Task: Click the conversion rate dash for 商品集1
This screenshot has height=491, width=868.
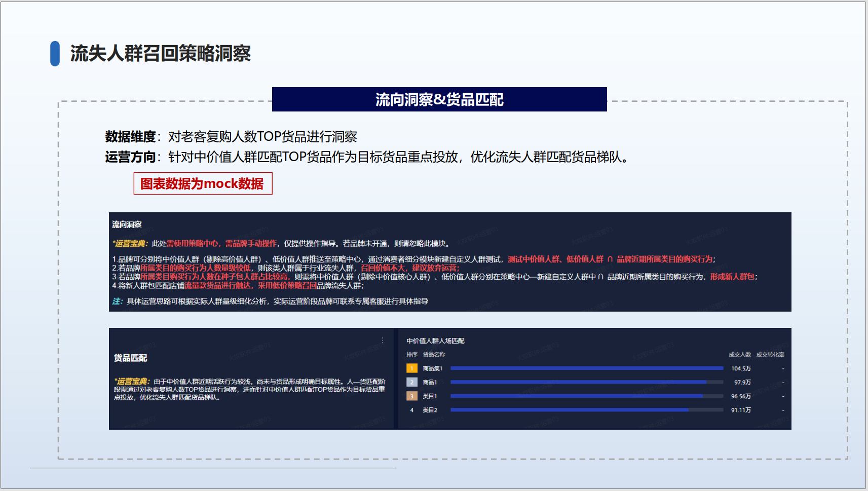Action: click(x=783, y=368)
